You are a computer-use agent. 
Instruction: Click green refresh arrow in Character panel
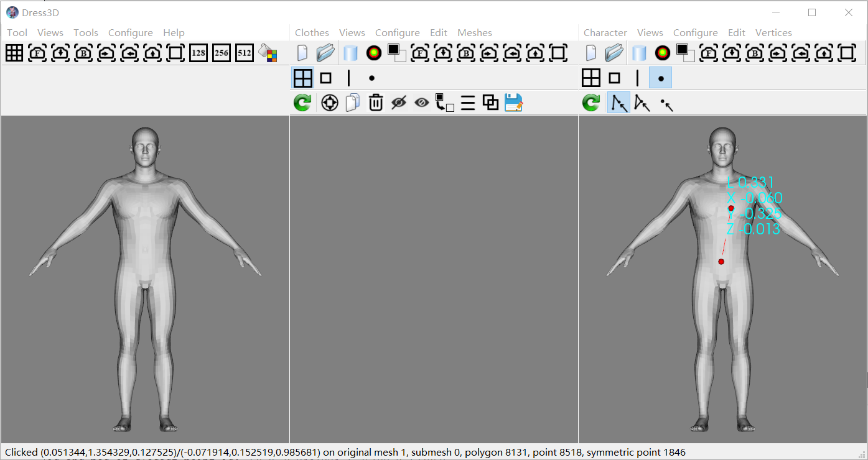[x=591, y=103]
